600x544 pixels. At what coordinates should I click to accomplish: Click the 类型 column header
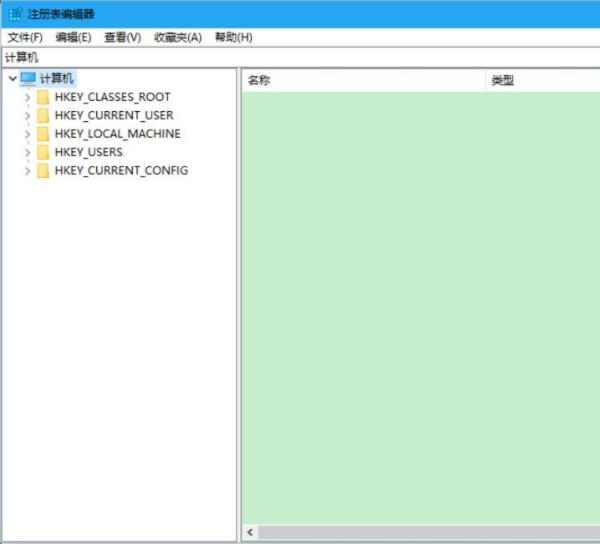pyautogui.click(x=542, y=80)
